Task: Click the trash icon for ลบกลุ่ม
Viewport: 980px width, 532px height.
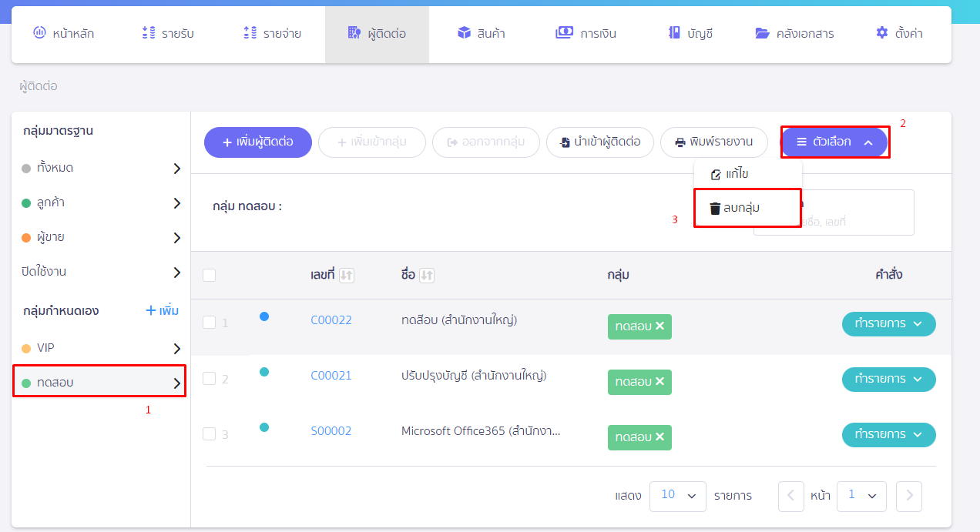Action: [715, 209]
